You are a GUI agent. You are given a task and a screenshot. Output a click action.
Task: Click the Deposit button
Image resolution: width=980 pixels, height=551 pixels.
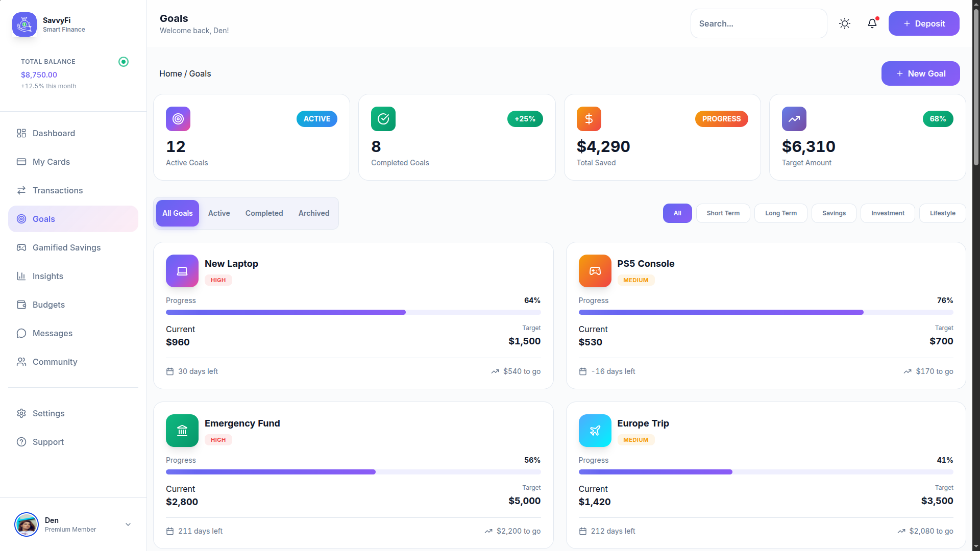(924, 23)
